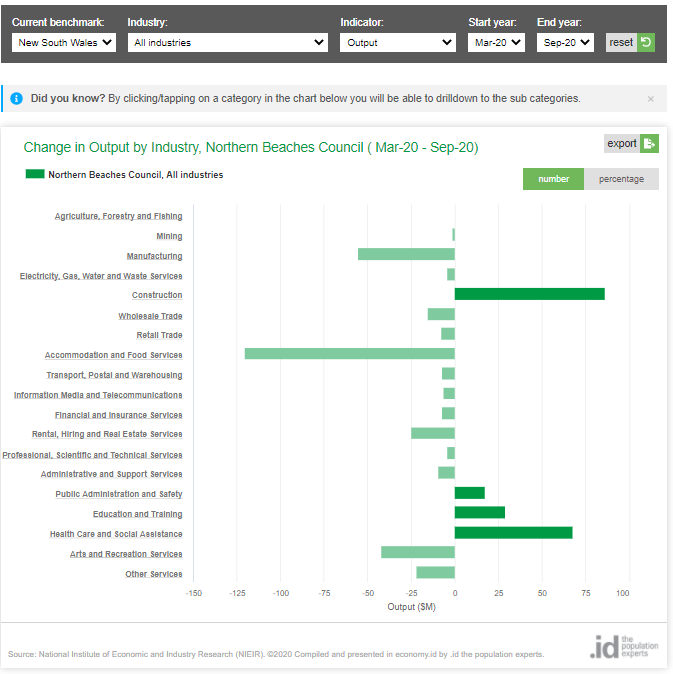
Task: Click Accommodation and Food Services label
Action: (x=113, y=355)
